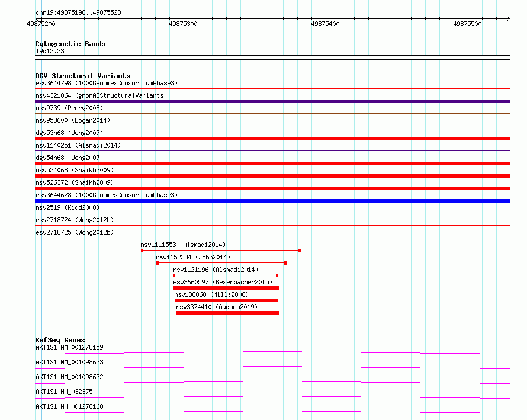The height and width of the screenshot is (420, 527).
Task: Click the esv3644798 (1000GenomesConsortiumPhase3) variant label
Action: tap(107, 83)
